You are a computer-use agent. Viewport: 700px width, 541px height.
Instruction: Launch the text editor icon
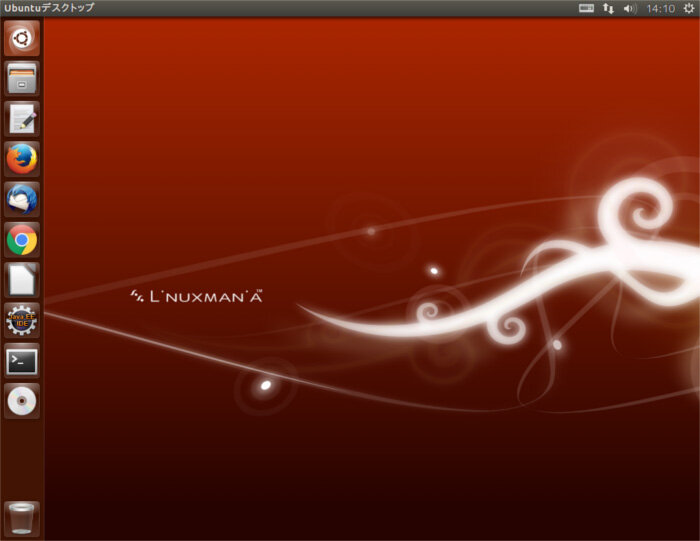pyautogui.click(x=22, y=119)
